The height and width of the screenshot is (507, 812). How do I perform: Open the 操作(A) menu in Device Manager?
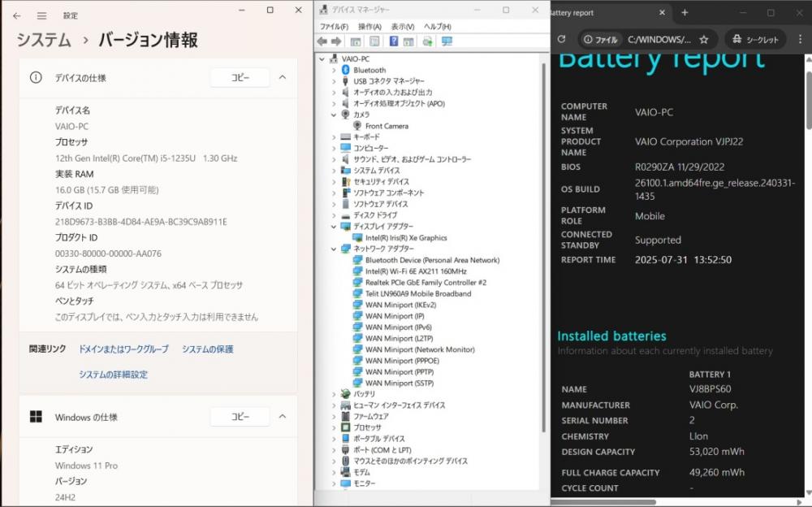pyautogui.click(x=369, y=27)
